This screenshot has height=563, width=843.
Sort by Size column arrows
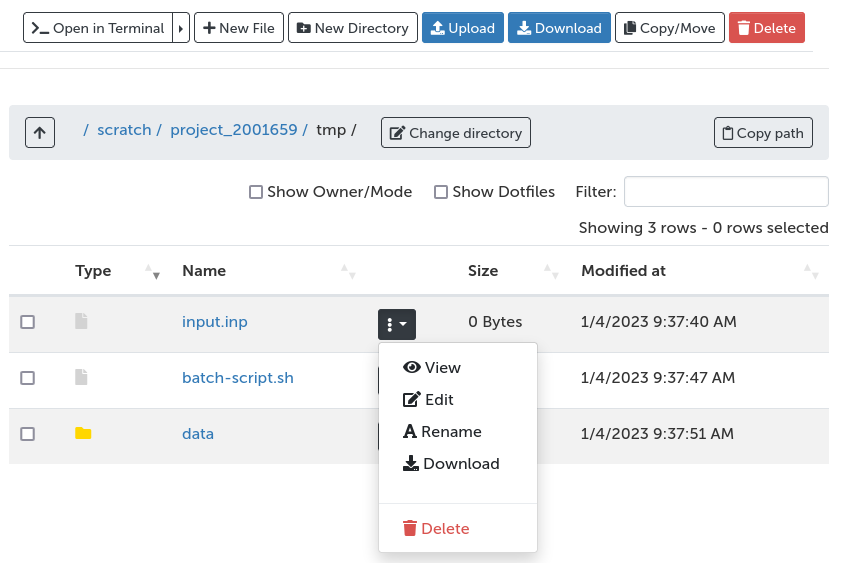pyautogui.click(x=551, y=271)
